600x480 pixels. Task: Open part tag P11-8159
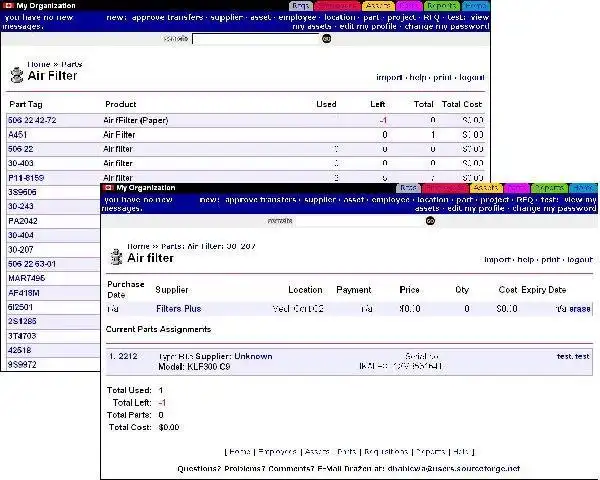(26, 178)
